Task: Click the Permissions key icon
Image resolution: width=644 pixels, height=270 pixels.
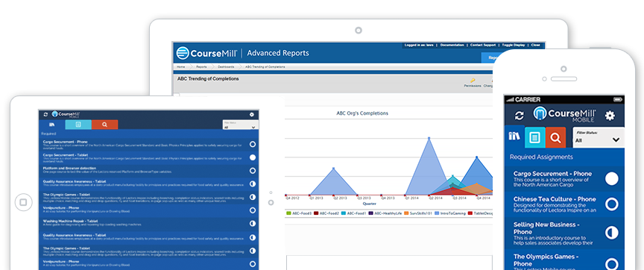Action: (x=473, y=81)
